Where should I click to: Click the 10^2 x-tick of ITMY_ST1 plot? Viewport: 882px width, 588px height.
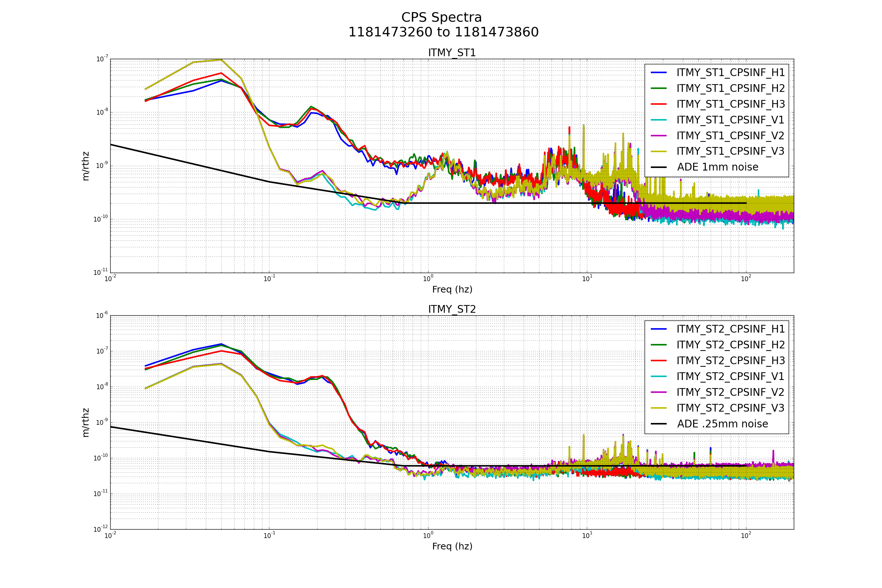[x=746, y=278]
